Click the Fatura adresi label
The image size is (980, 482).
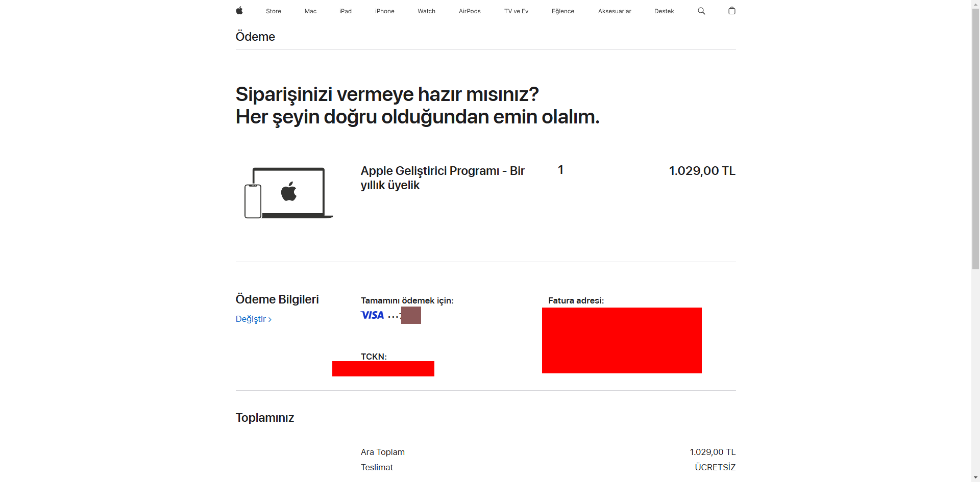click(576, 301)
